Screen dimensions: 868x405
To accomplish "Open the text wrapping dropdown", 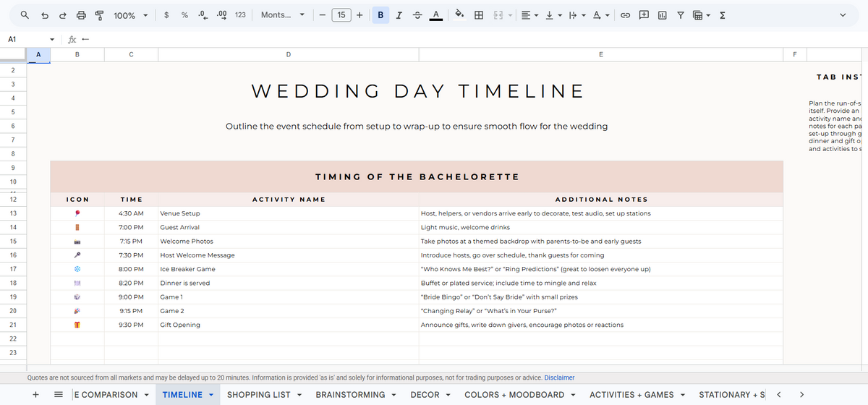I will coord(578,14).
